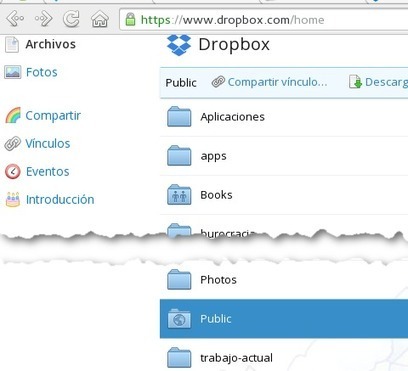
Task: Open the Compartir section
Action: click(53, 116)
